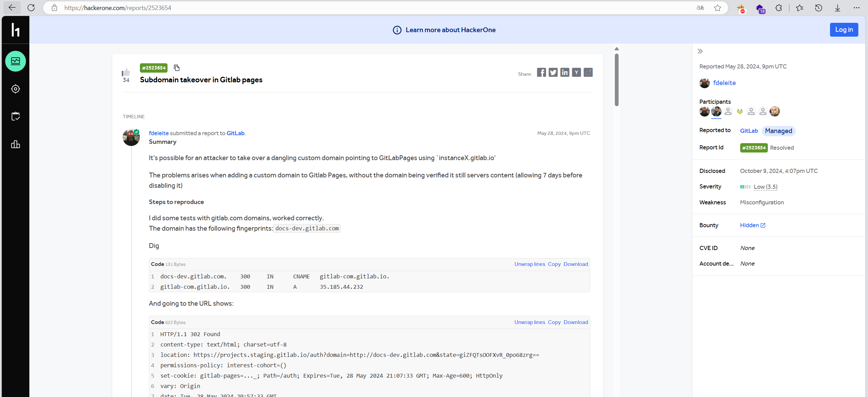Click the timeline vertical scrollbar thumb
This screenshot has width=868, height=397.
[617, 80]
